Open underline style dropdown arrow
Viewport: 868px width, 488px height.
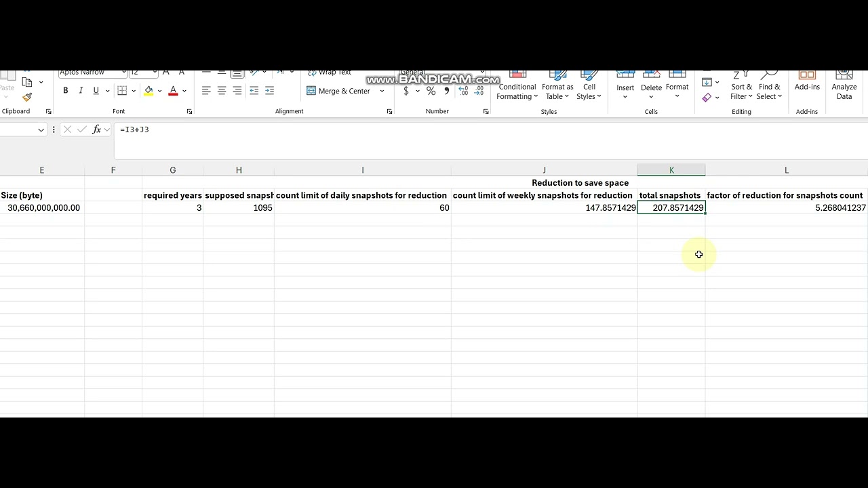coord(107,91)
